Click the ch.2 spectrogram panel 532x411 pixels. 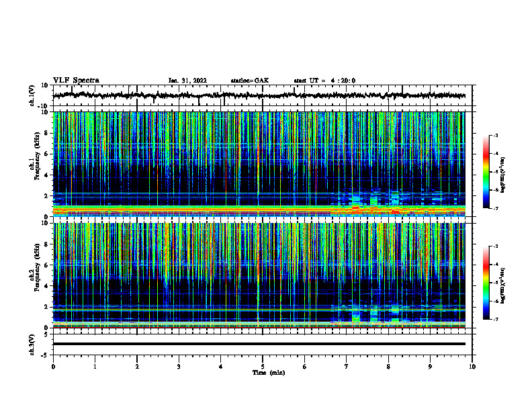259,275
